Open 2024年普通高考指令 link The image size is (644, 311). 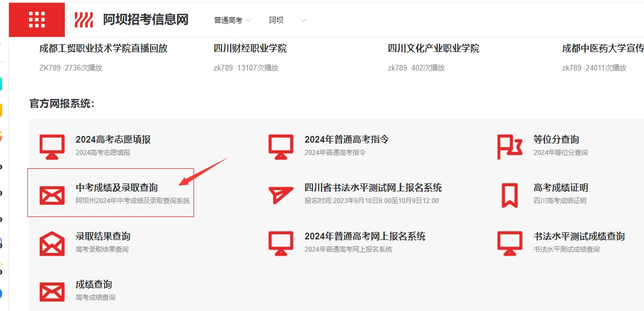tap(347, 139)
